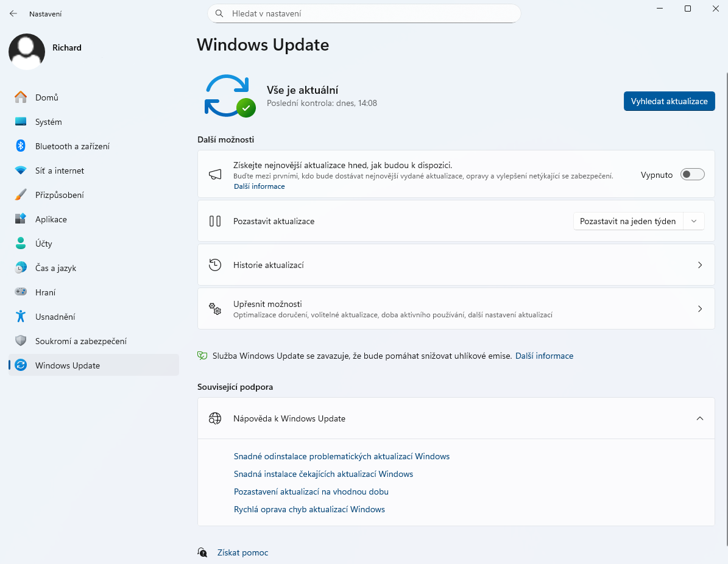Viewport: 728px width, 564px height.
Task: Click the Další informace link about carbon emissions
Action: coord(544,356)
